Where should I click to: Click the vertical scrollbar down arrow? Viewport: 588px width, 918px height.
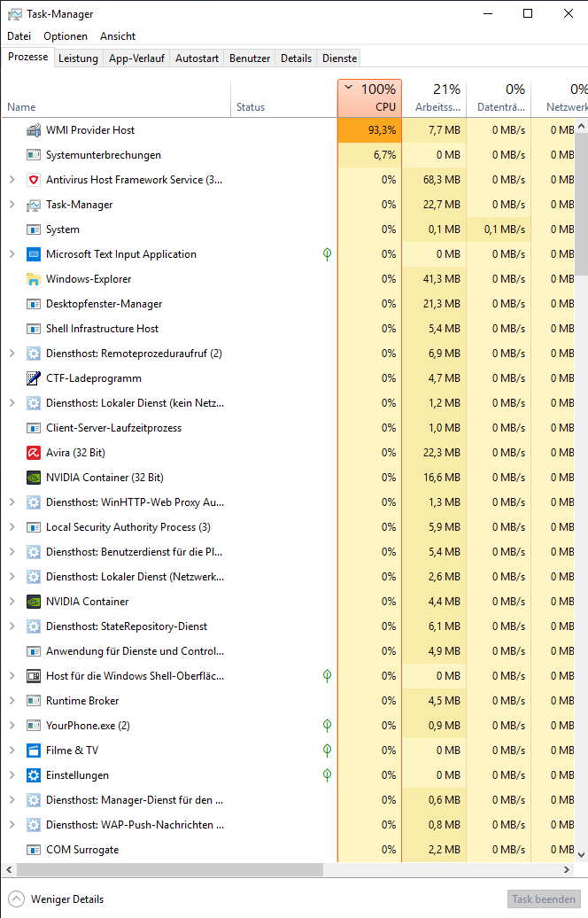(581, 855)
